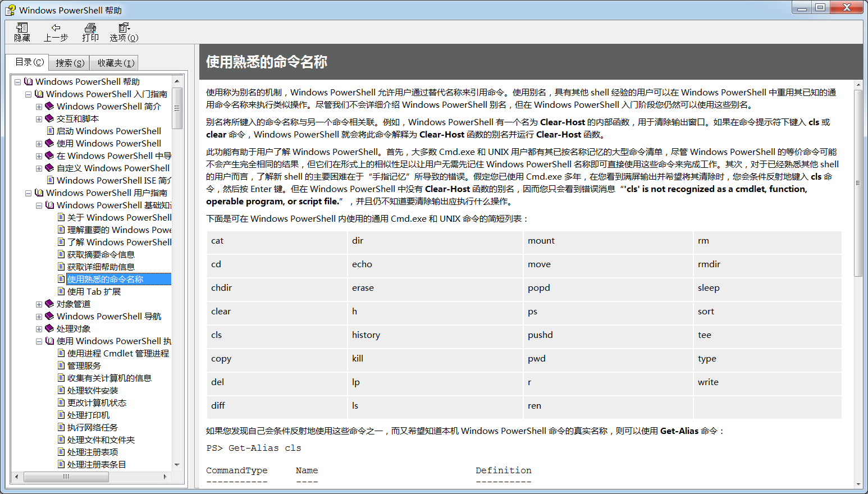Click the page icon beside Windows PowerShell ISE
This screenshot has width=868, height=494.
pyautogui.click(x=51, y=180)
